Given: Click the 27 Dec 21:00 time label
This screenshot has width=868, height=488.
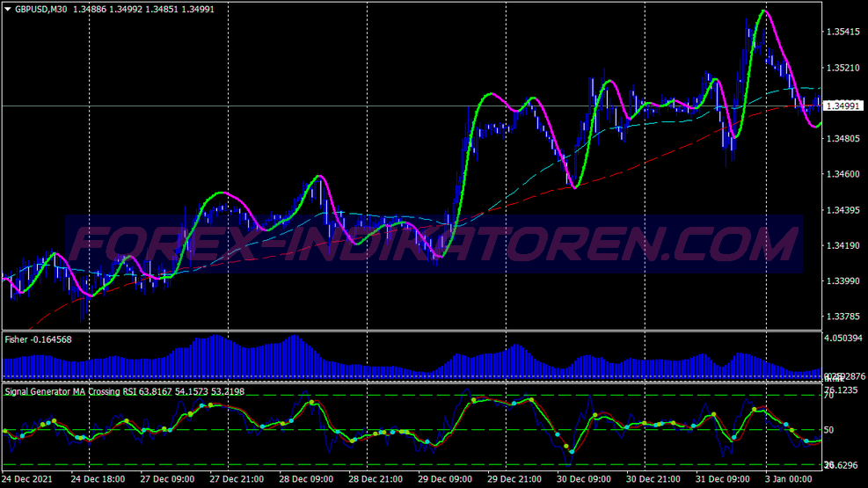Looking at the screenshot, I should [x=237, y=479].
